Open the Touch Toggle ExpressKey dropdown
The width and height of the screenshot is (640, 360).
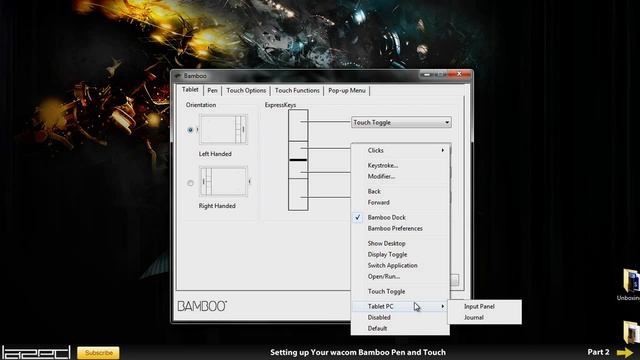401,122
